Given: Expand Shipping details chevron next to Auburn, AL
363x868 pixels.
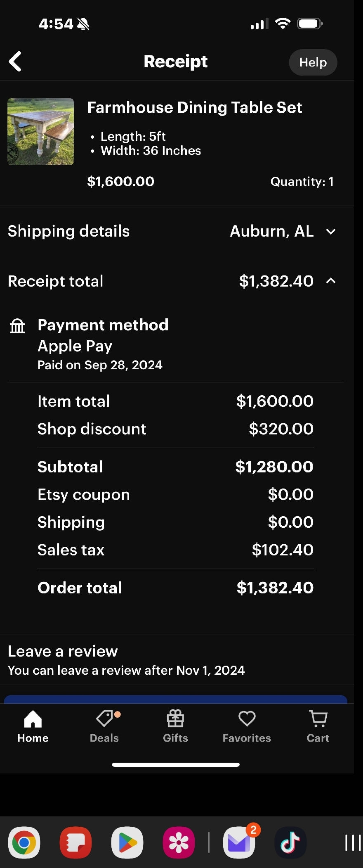Looking at the screenshot, I should pos(330,232).
